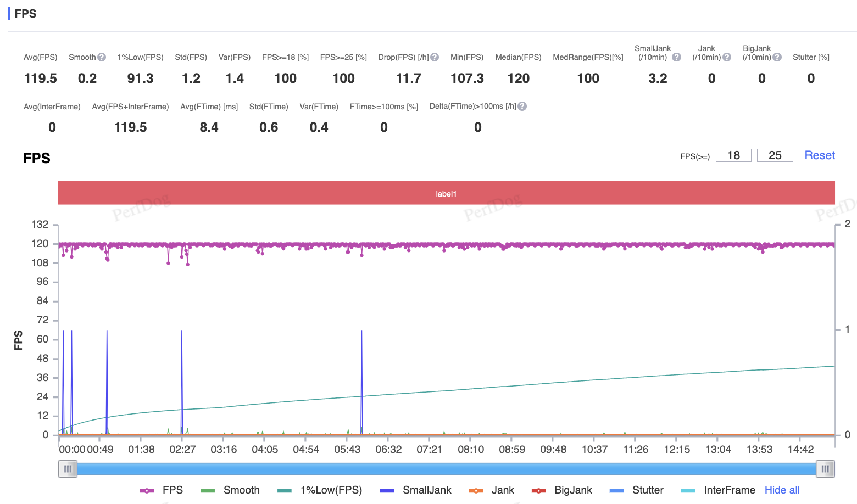The height and width of the screenshot is (504, 857).
Task: Click the FPS threshold field showing 18
Action: tap(733, 155)
